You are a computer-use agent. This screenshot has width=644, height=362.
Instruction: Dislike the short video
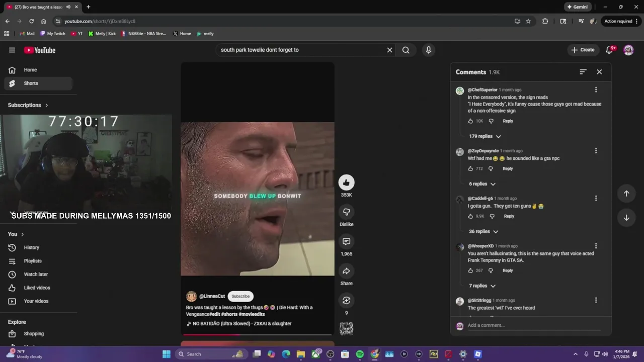click(346, 212)
